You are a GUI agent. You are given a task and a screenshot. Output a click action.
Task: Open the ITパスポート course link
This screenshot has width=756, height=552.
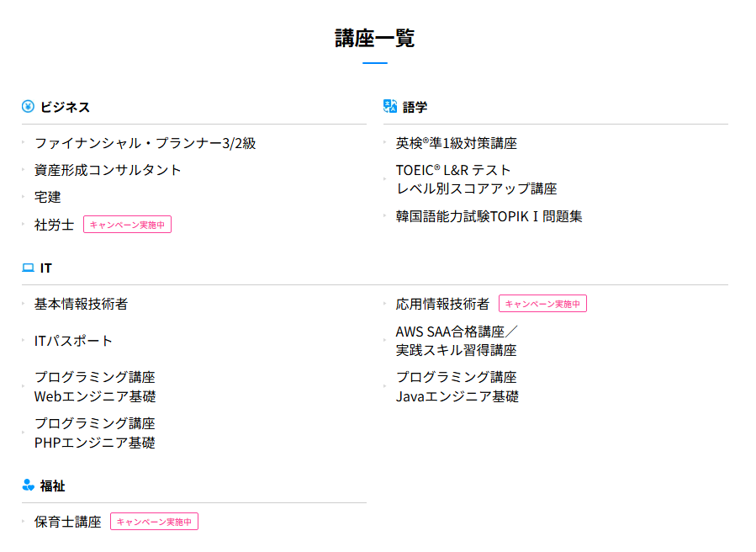tap(73, 341)
